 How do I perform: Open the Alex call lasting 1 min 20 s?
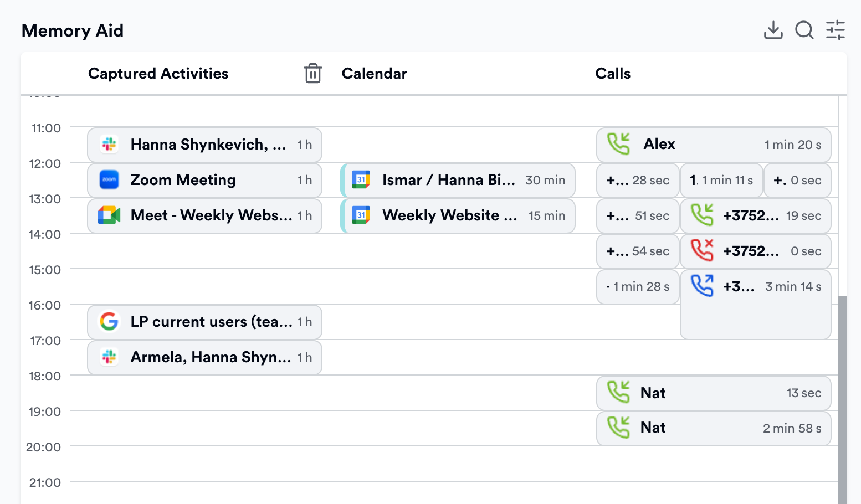click(714, 144)
